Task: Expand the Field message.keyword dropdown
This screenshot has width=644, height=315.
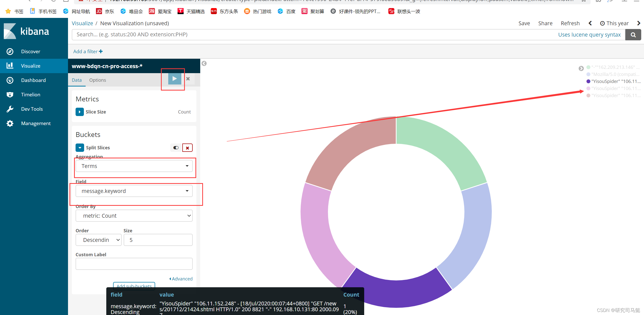Action: (187, 191)
